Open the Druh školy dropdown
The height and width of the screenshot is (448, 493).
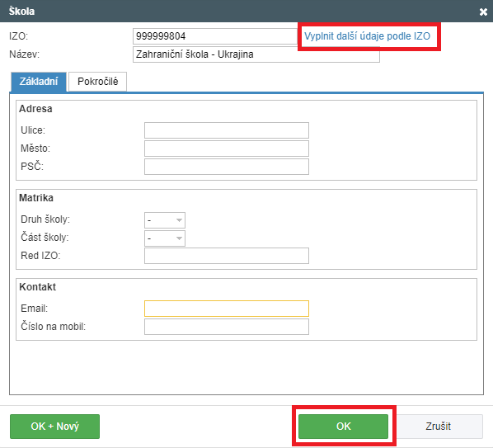tap(165, 220)
